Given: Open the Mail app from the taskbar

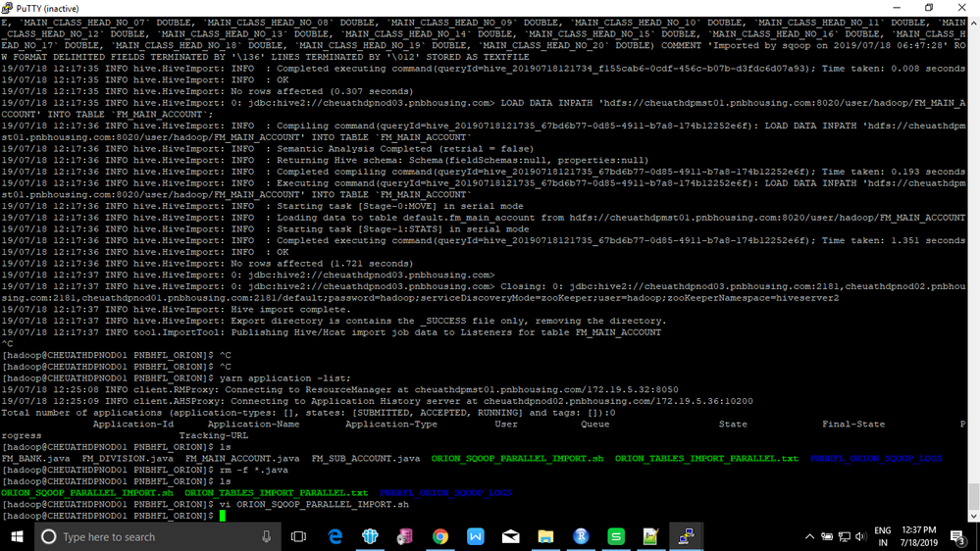Looking at the screenshot, I should (511, 536).
